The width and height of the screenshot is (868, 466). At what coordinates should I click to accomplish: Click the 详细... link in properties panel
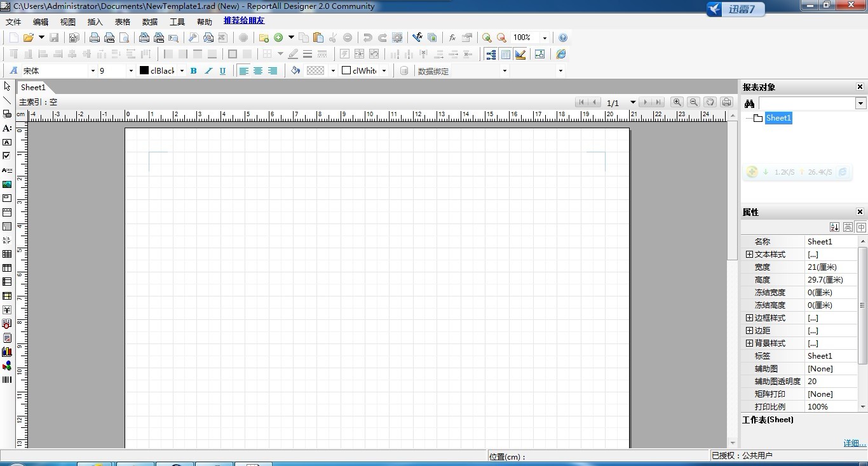tap(854, 443)
